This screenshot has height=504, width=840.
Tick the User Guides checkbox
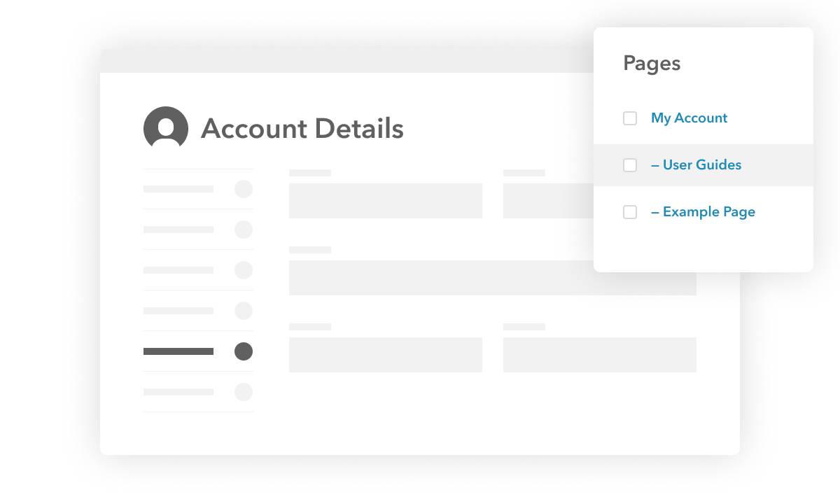tap(630, 165)
